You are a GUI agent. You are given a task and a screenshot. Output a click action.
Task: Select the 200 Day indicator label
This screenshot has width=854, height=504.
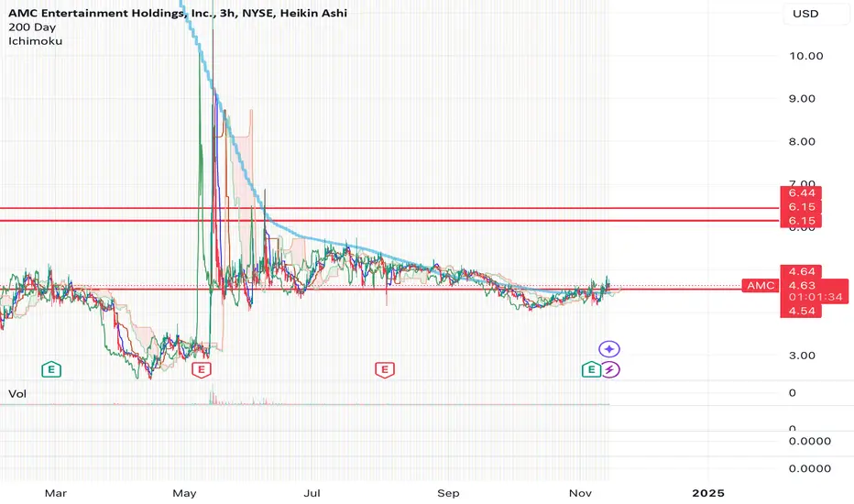32,27
